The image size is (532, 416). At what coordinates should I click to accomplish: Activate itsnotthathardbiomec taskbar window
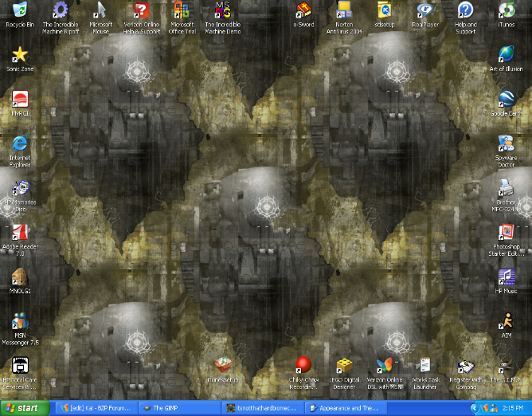tap(263, 408)
